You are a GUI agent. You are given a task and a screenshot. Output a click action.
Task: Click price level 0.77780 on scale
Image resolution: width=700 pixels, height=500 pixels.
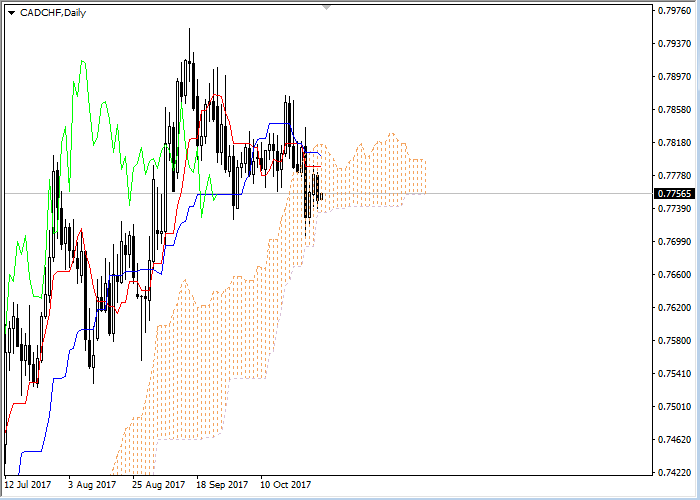click(x=675, y=175)
